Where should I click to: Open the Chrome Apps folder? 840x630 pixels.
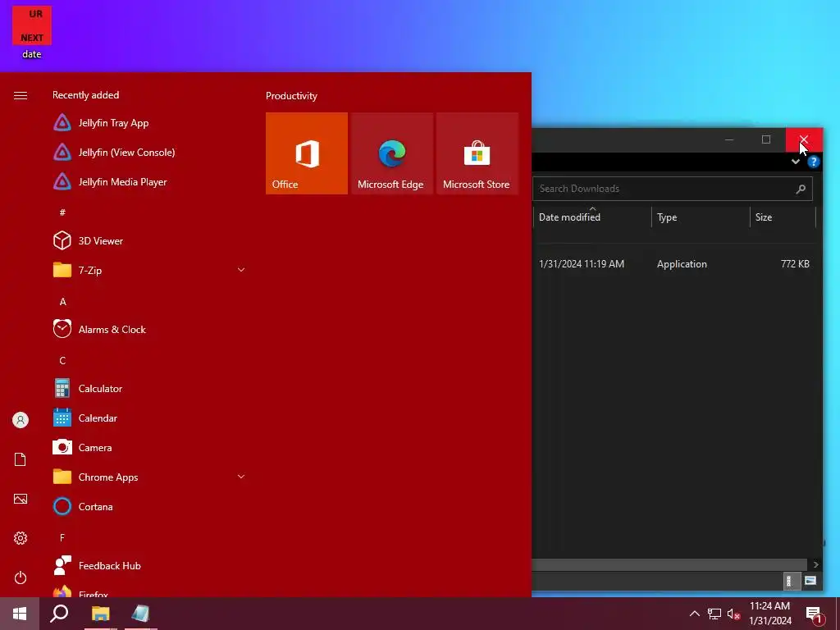pyautogui.click(x=148, y=477)
